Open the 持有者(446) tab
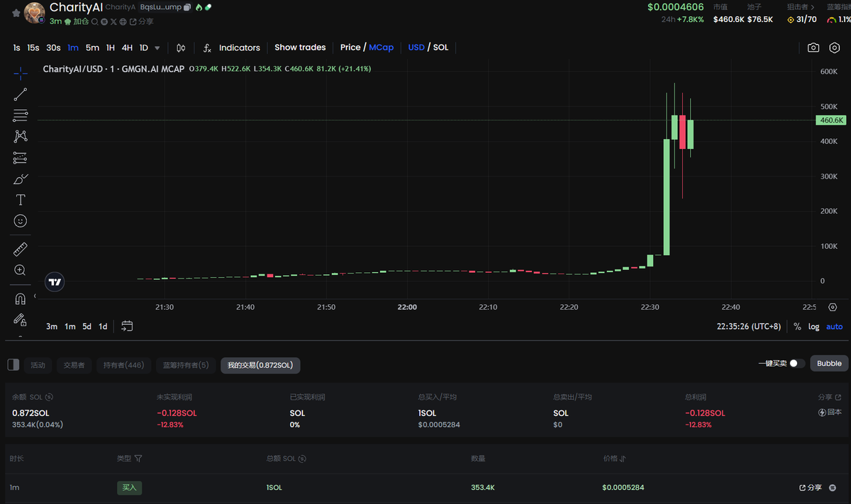Screen dimensions: 851x504 coord(123,365)
